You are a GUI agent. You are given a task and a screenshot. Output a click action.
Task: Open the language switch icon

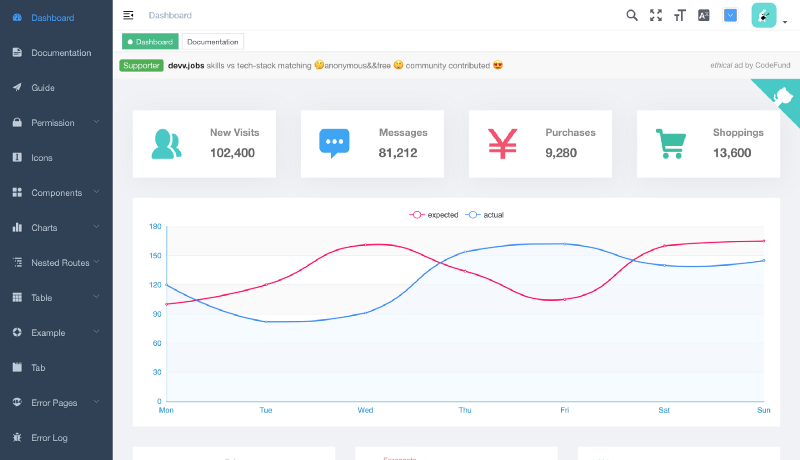click(x=704, y=15)
